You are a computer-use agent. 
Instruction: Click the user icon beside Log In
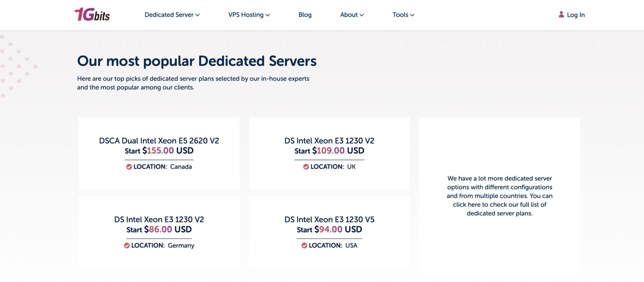click(x=561, y=14)
